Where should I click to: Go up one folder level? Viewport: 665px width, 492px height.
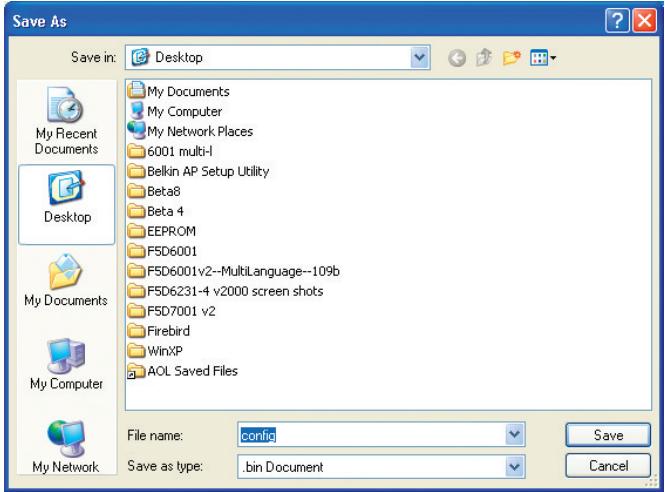pyautogui.click(x=484, y=57)
